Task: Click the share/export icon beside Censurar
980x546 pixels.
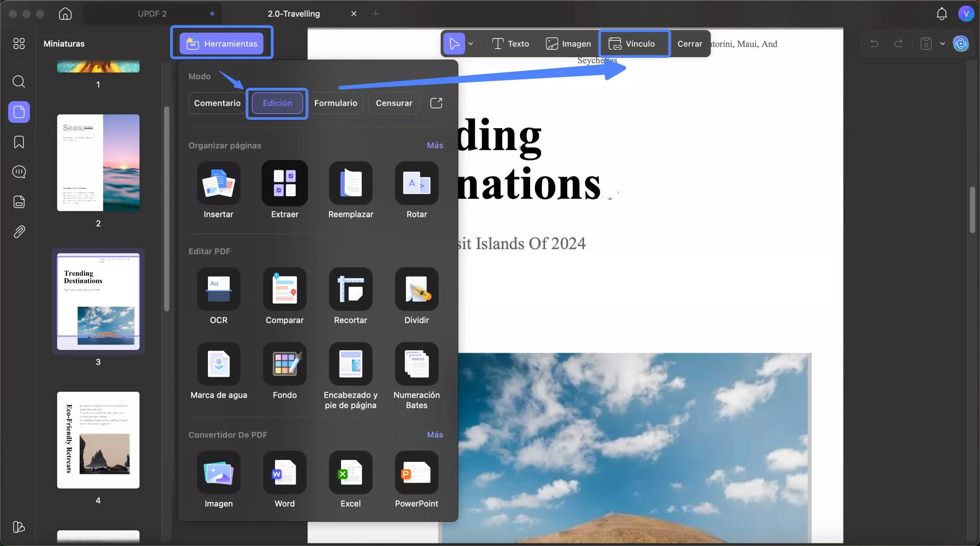Action: (x=436, y=103)
